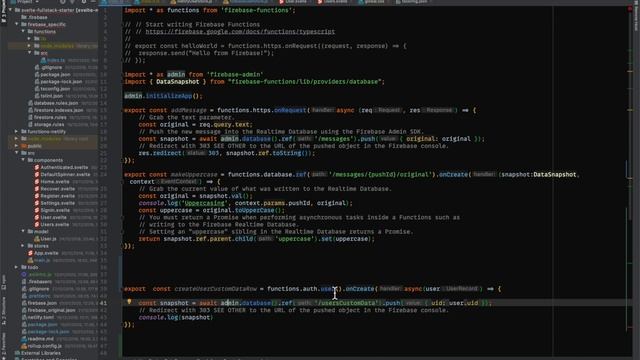This screenshot has width=640, height=360.
Task: Open the npm tool window tab
Action: pos(4,282)
